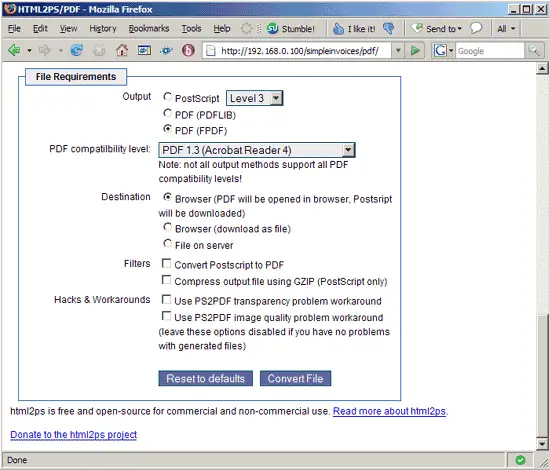Image resolution: width=550 pixels, height=470 pixels.
Task: Click the thumbs-down icon
Action: click(x=389, y=28)
